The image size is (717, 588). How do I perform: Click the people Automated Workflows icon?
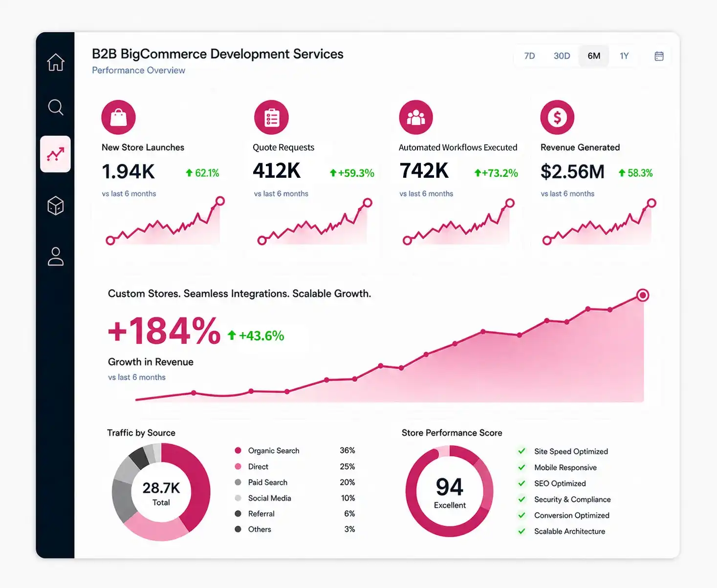point(416,117)
